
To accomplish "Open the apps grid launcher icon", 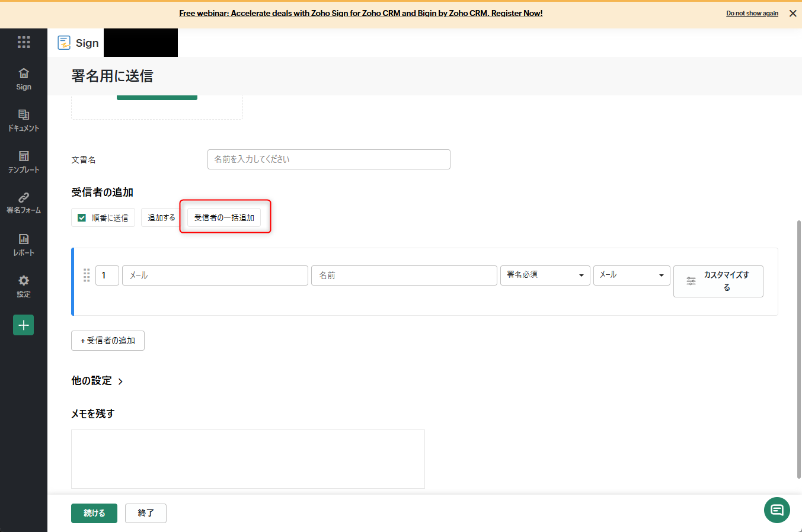I will (x=24, y=42).
